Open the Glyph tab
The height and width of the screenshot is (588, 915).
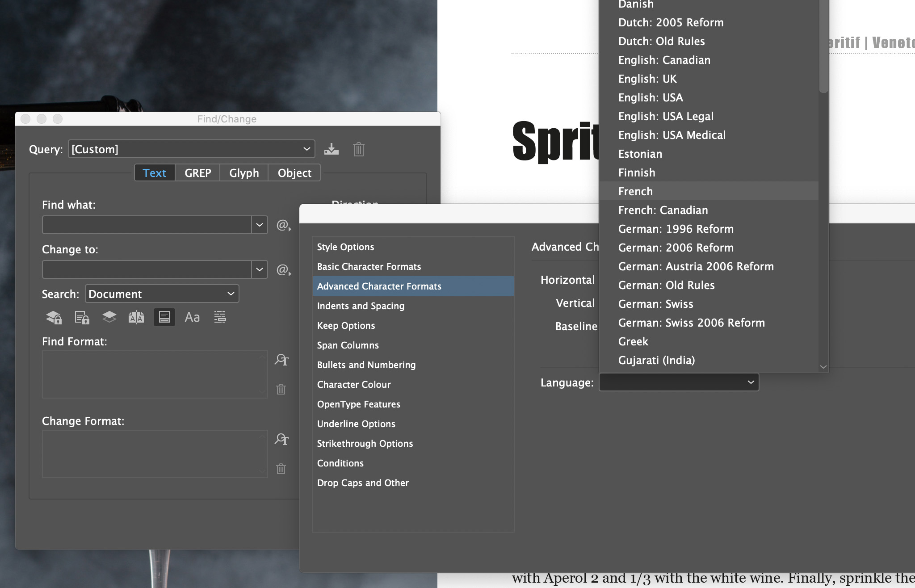[x=244, y=173]
